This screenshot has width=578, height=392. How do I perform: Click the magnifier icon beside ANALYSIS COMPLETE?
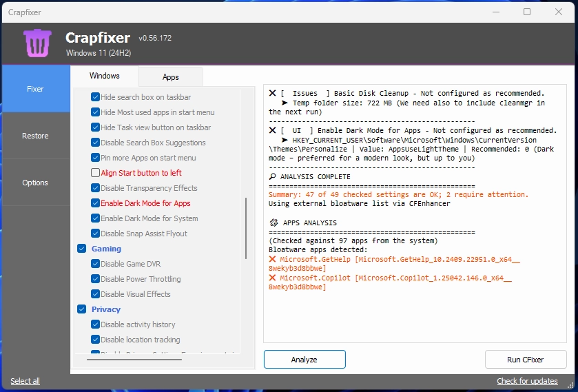pyautogui.click(x=272, y=176)
